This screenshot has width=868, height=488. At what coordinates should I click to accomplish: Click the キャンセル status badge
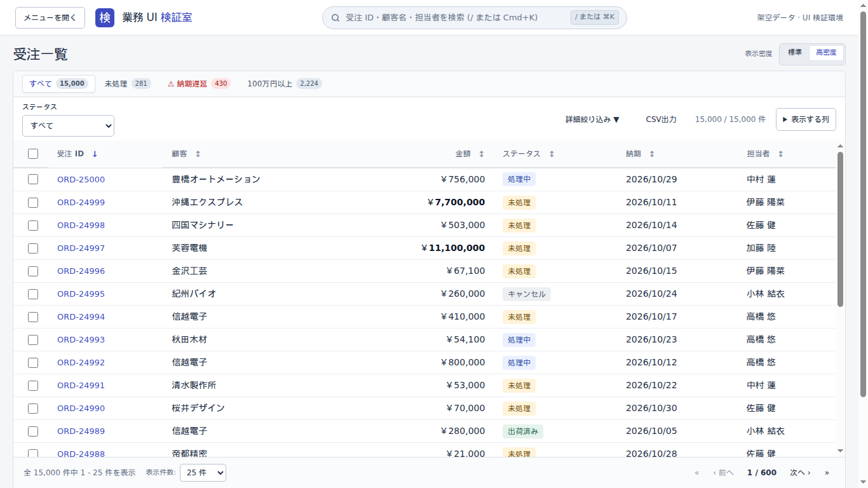[527, 294]
